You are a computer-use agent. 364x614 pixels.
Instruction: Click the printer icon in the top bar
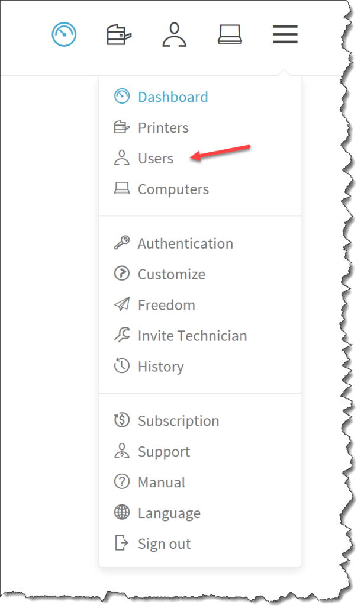click(x=117, y=34)
